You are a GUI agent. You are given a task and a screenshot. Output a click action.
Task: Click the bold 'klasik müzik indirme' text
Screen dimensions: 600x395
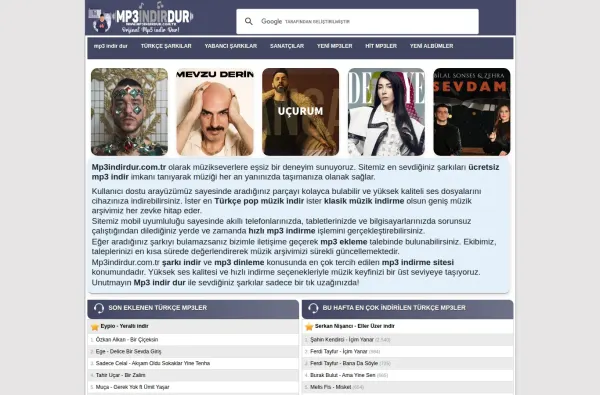pos(364,201)
